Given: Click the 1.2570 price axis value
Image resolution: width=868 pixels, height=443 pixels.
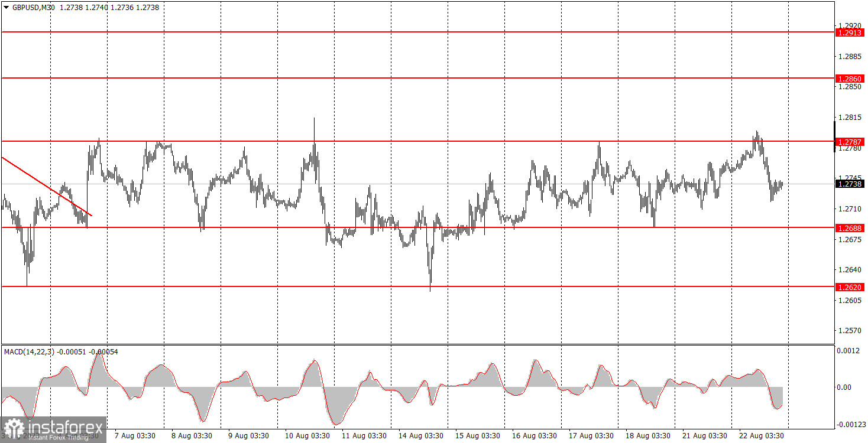Looking at the screenshot, I should point(849,331).
